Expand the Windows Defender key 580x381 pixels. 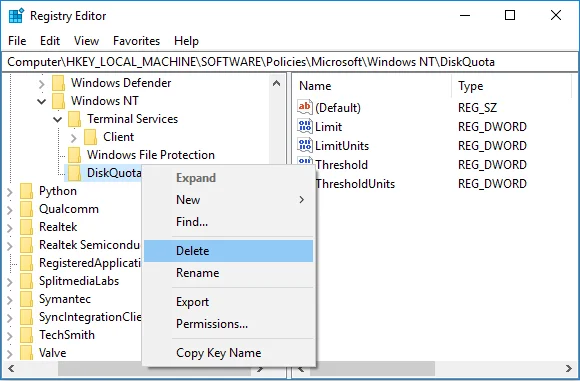[41, 84]
